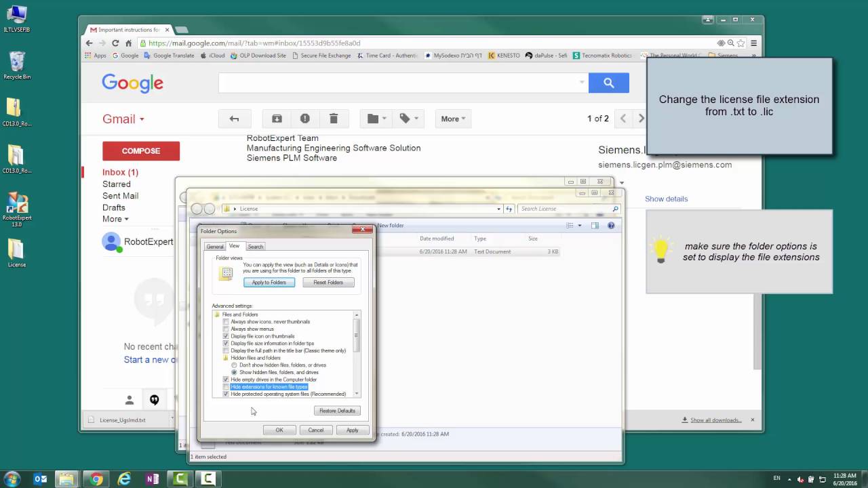
Task: Toggle Hide extensions for known file types
Action: [226, 387]
